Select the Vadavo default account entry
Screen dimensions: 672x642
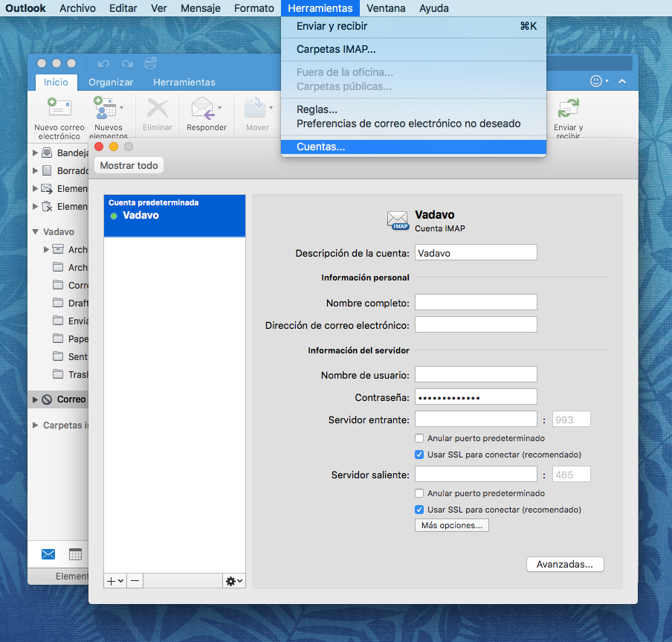tap(175, 215)
